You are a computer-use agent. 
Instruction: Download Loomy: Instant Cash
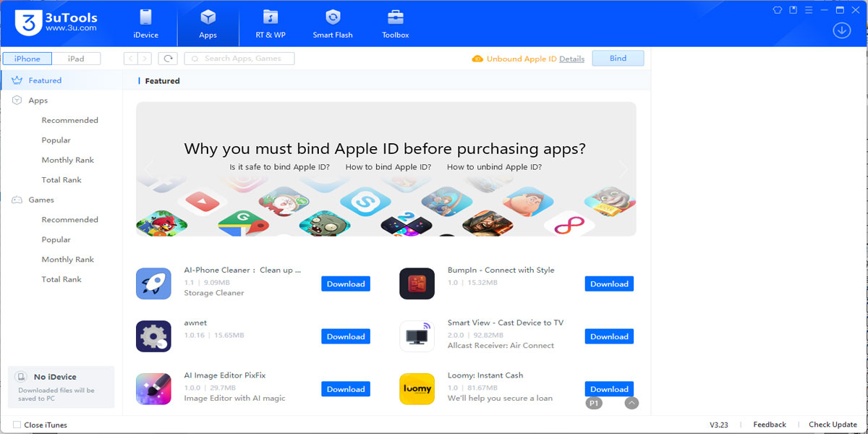click(609, 389)
